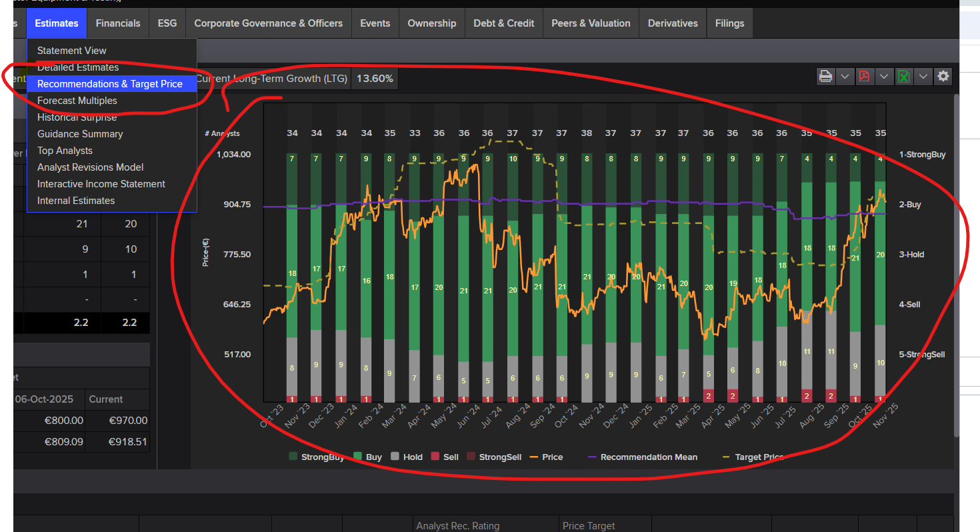Click the 517.00 price axis value
This screenshot has width=980, height=532.
237,355
